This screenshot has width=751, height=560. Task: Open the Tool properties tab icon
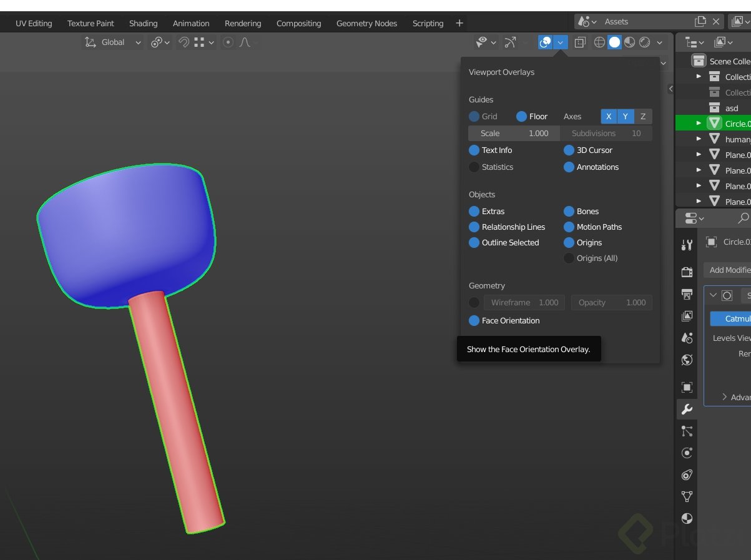(687, 245)
